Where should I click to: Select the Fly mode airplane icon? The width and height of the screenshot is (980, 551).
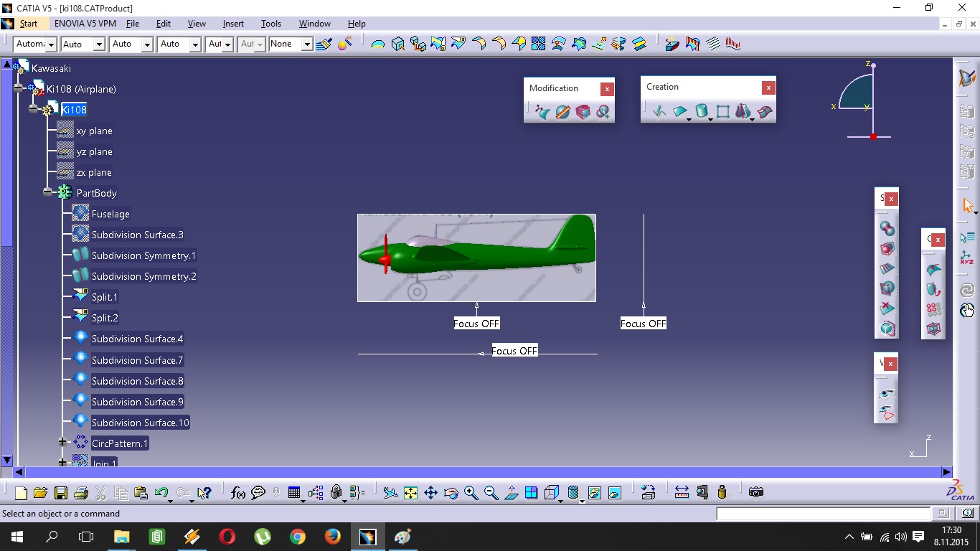tap(390, 493)
